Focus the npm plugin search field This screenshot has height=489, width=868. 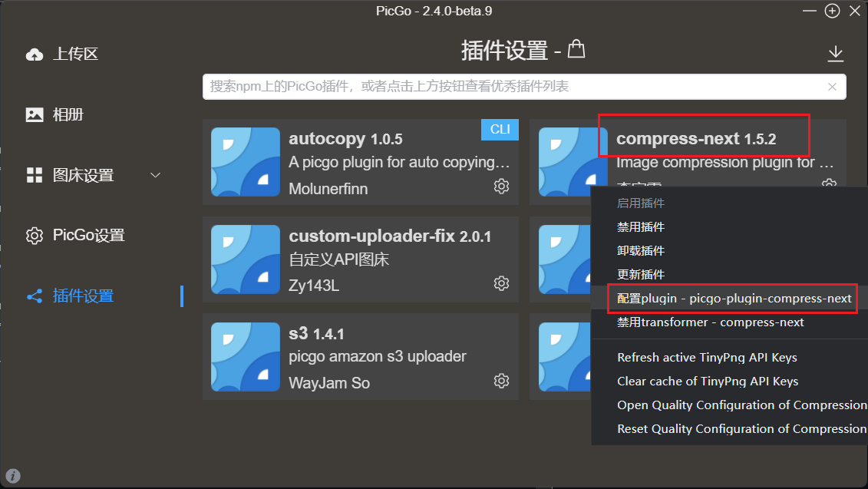pos(524,87)
